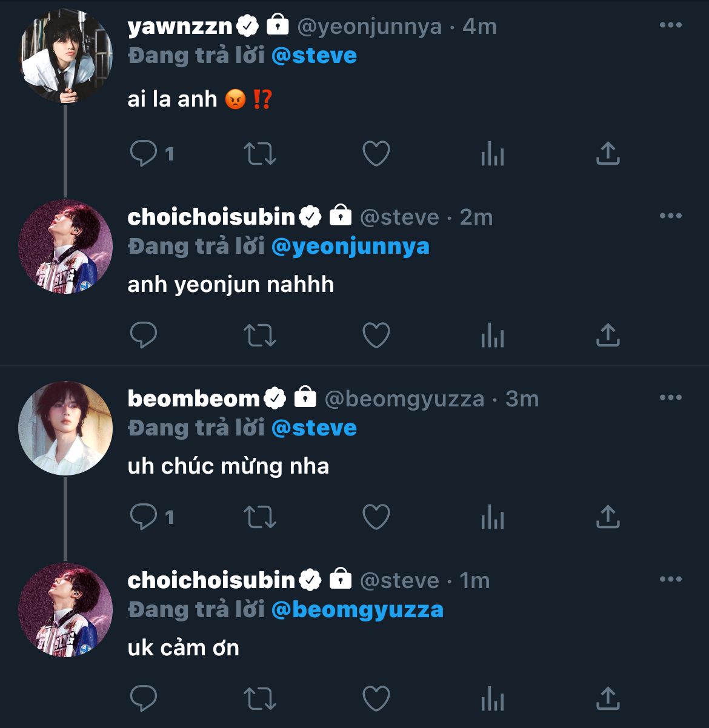The height and width of the screenshot is (728, 709).
Task: View analytics of "uh chúc mừng nha" tweet
Action: point(492,517)
